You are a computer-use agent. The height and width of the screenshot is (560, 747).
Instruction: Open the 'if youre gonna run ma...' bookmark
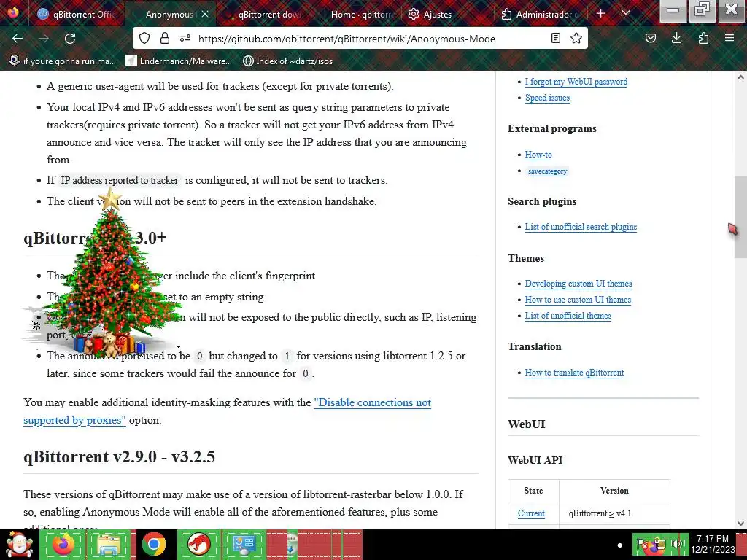[63, 61]
